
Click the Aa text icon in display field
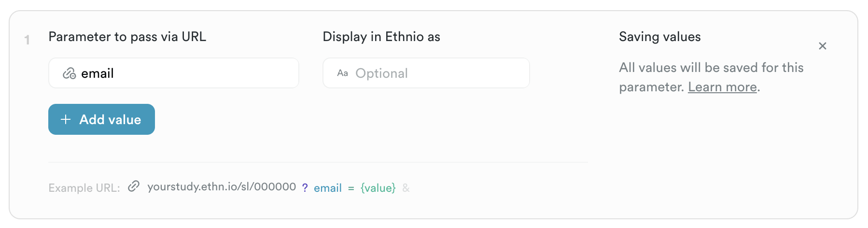(x=342, y=73)
